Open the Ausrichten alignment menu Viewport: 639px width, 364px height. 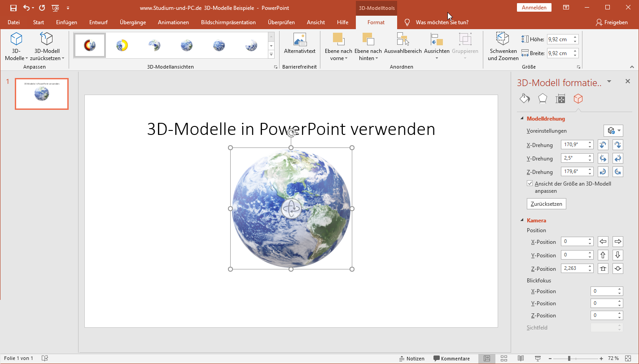(x=437, y=46)
